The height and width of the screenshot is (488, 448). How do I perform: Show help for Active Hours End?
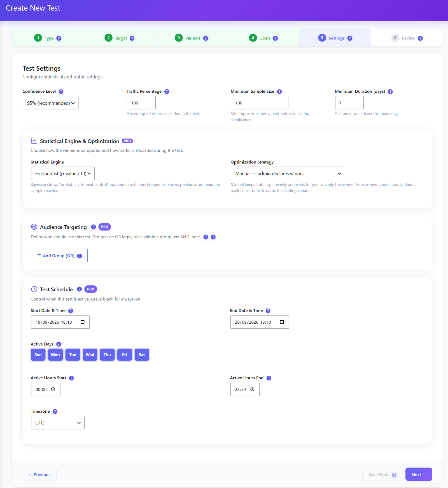coord(269,378)
